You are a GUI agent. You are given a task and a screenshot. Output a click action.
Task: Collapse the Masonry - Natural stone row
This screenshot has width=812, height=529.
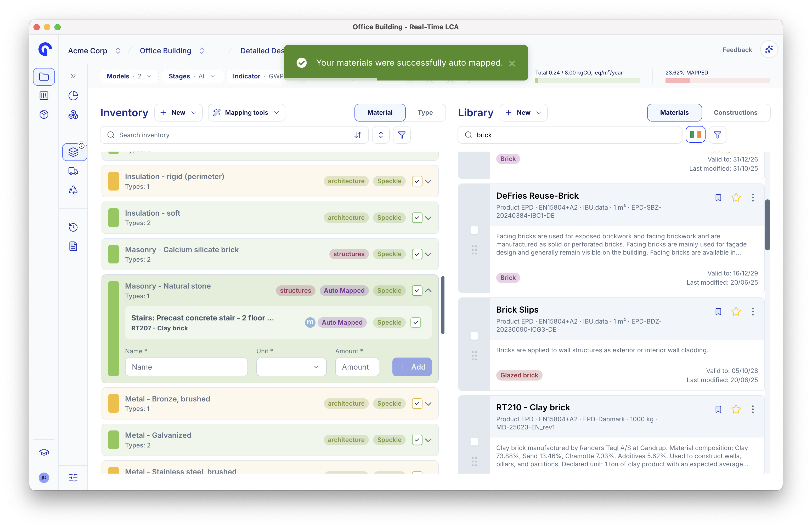tap(428, 290)
